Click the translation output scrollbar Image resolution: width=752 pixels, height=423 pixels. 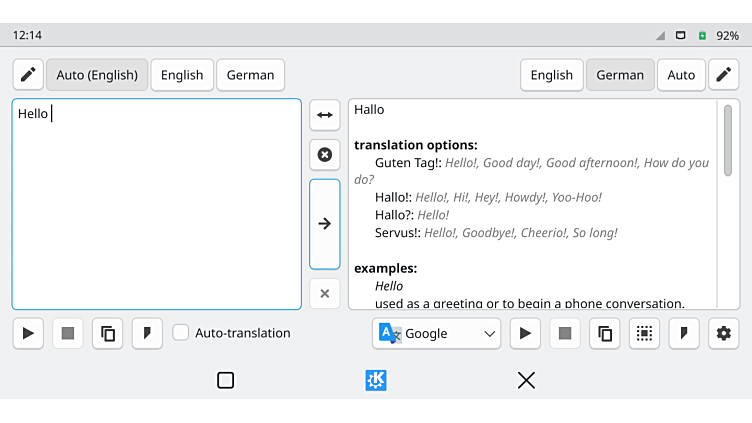pos(727,140)
